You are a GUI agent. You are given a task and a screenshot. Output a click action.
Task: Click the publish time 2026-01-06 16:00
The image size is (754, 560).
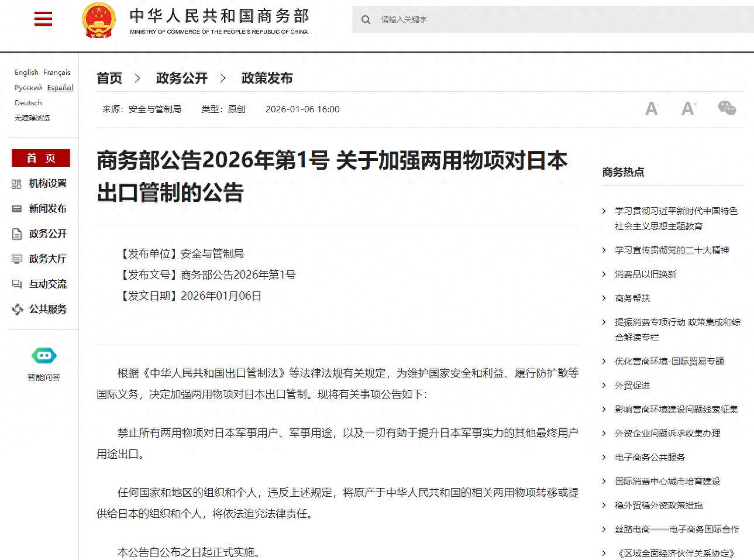pyautogui.click(x=302, y=109)
